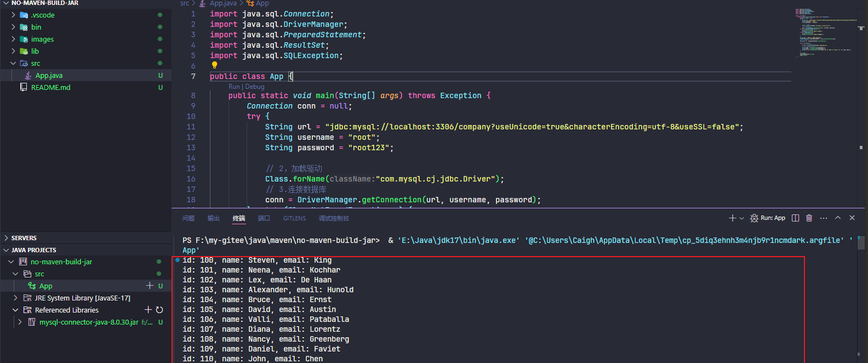
Task: Click plus icon beside App class node
Action: (x=150, y=286)
